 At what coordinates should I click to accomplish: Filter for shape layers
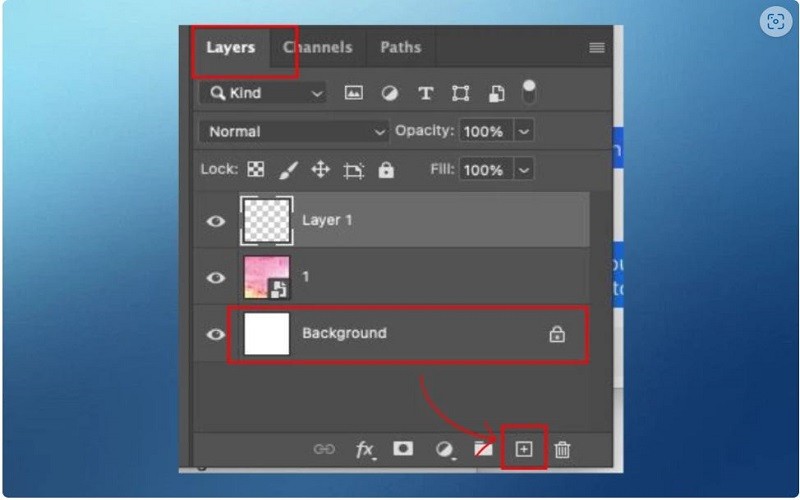coord(460,93)
